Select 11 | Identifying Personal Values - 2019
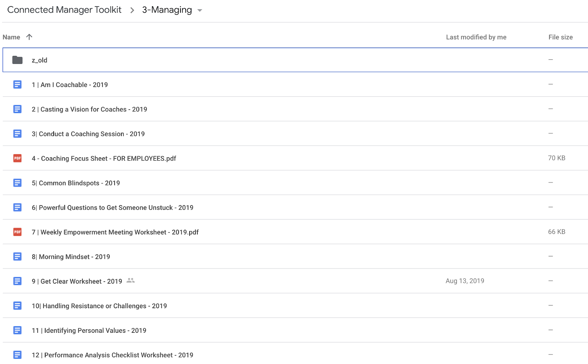 [295, 330]
